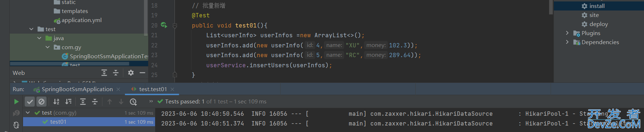Open Web panel settings gear
The height and width of the screenshot is (132, 644).
131,73
